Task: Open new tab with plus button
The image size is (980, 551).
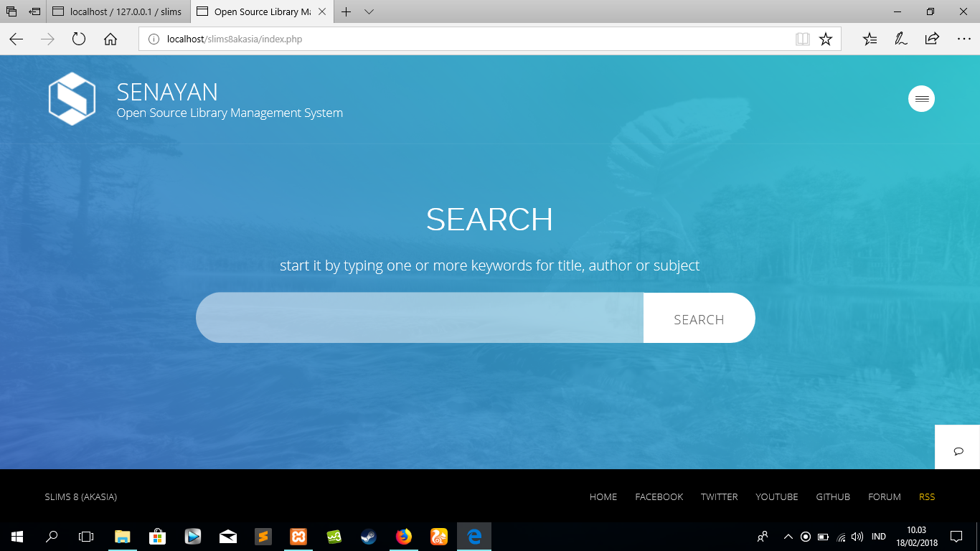Action: coord(347,11)
